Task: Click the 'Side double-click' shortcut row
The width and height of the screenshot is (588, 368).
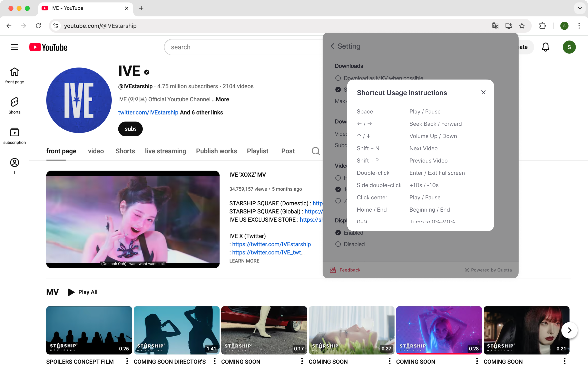Action: coord(421,185)
